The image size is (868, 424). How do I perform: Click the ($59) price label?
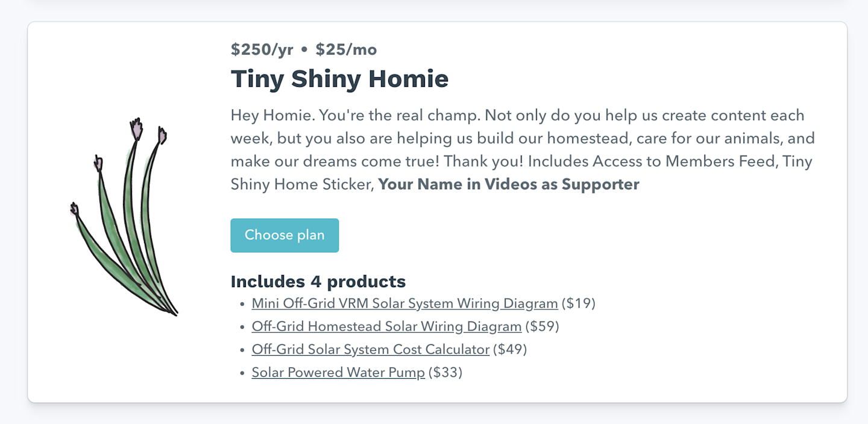[542, 326]
